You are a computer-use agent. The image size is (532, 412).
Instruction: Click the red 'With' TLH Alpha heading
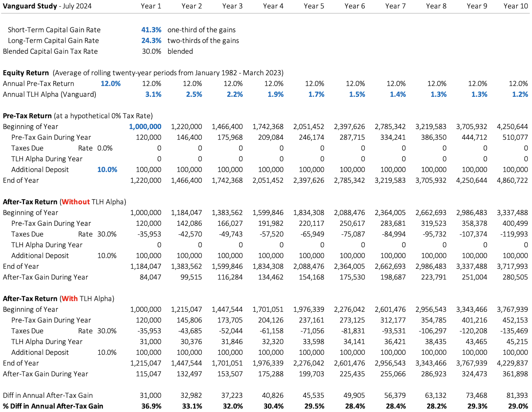(69, 299)
